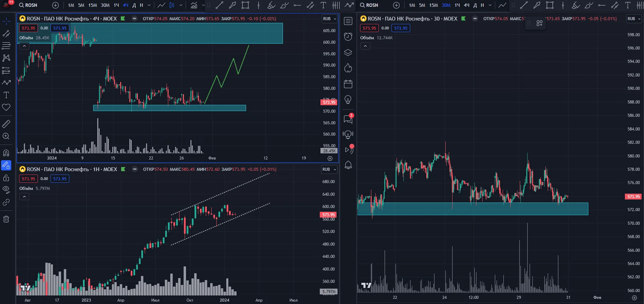
Task: Collapse the 4Ч chart indicator legend
Action: coord(24,46)
